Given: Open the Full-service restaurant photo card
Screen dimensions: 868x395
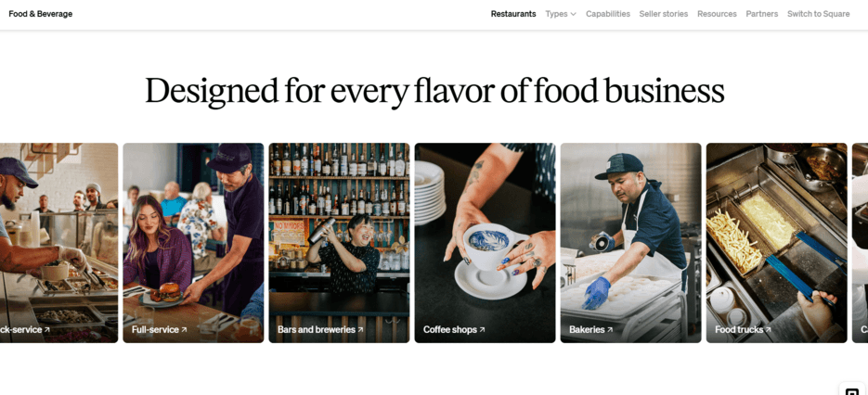Looking at the screenshot, I should coord(193,243).
